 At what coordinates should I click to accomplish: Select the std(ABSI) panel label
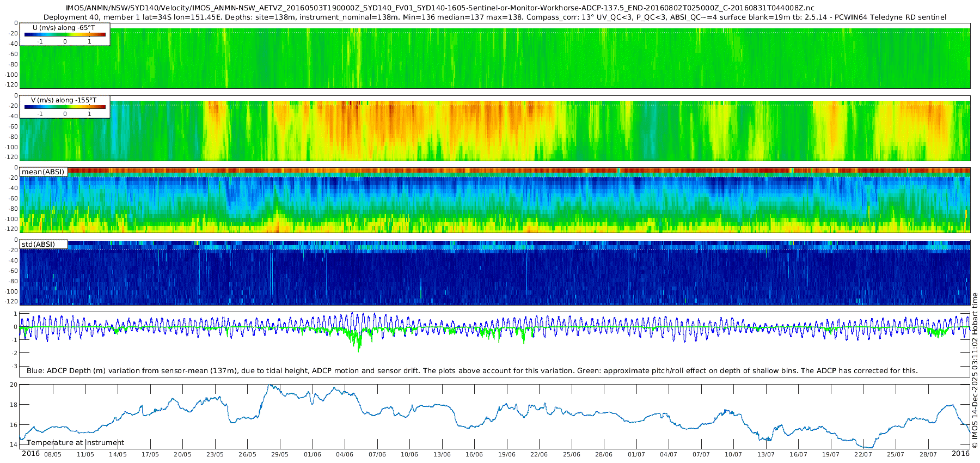(x=38, y=244)
